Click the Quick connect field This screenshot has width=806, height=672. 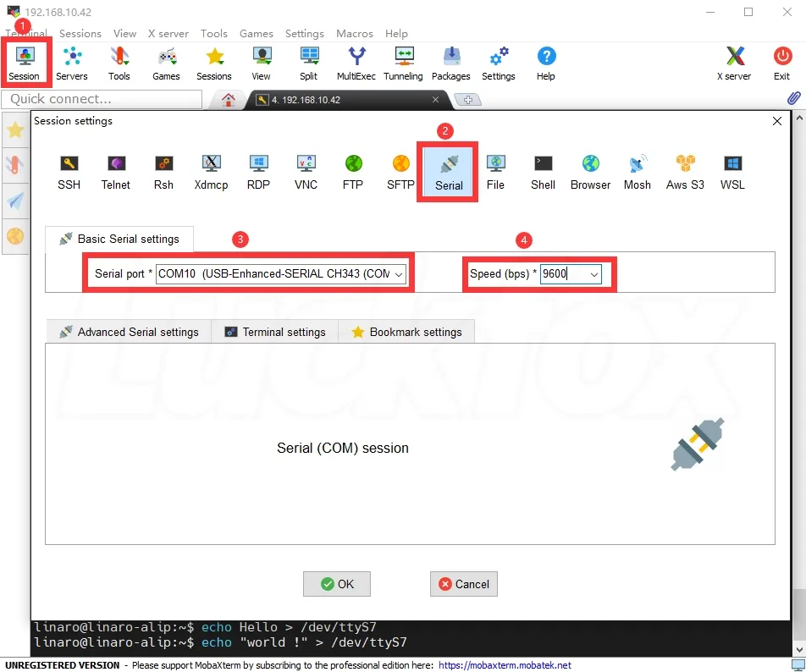click(x=102, y=99)
